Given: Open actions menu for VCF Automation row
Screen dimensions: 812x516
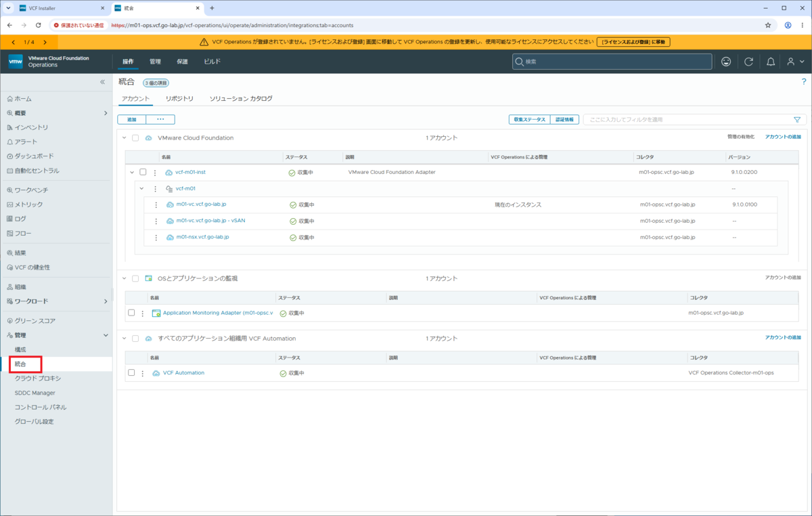Looking at the screenshot, I should (x=143, y=373).
